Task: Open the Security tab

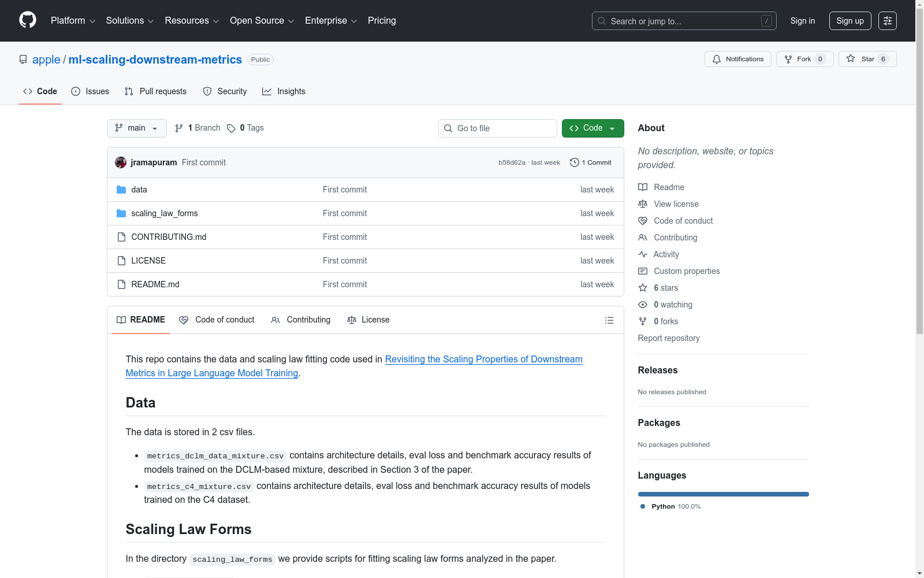Action: [x=225, y=91]
